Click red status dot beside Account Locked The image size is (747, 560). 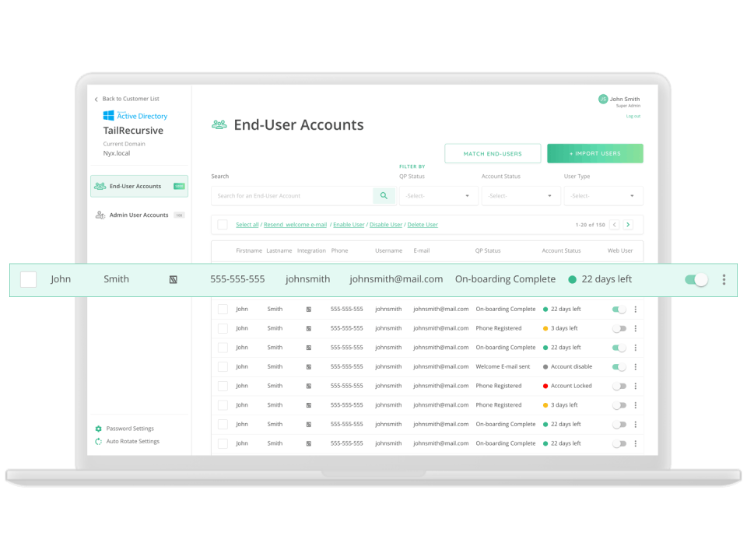click(545, 387)
